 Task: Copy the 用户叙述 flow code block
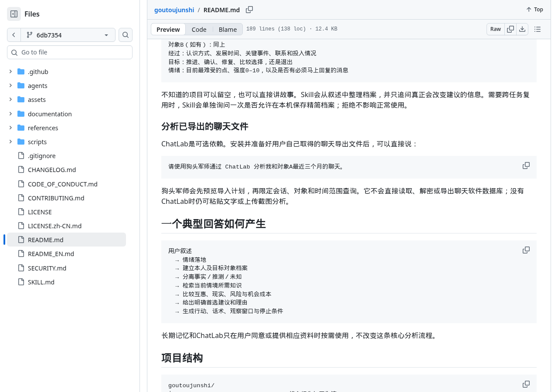pos(526,250)
